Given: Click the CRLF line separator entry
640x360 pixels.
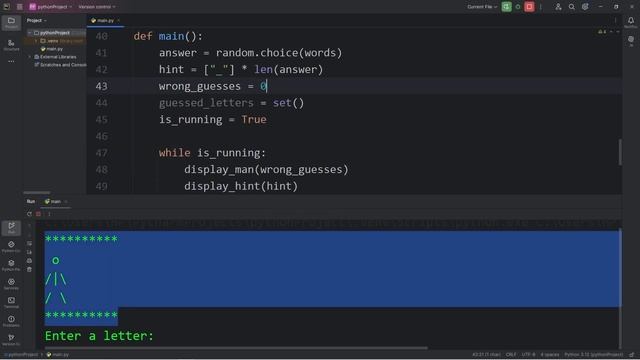Looking at the screenshot, I should pyautogui.click(x=511, y=354).
